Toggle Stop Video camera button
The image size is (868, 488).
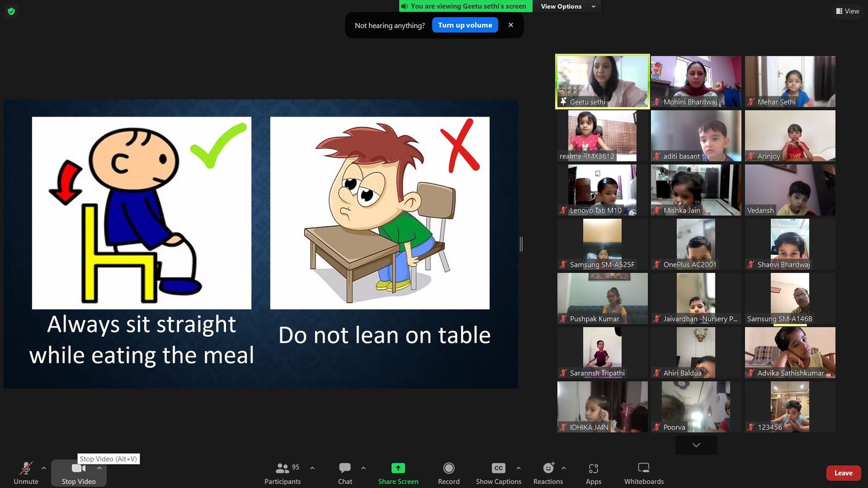click(79, 473)
